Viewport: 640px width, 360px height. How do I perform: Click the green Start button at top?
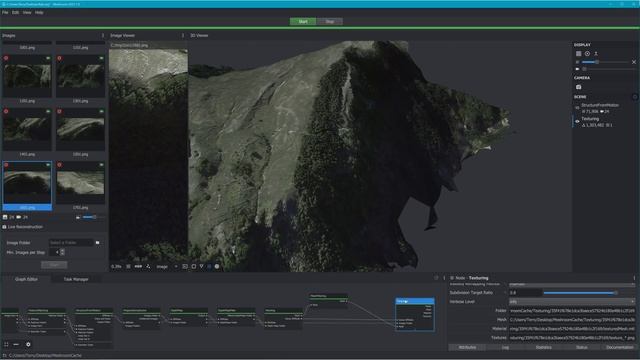[x=303, y=22]
